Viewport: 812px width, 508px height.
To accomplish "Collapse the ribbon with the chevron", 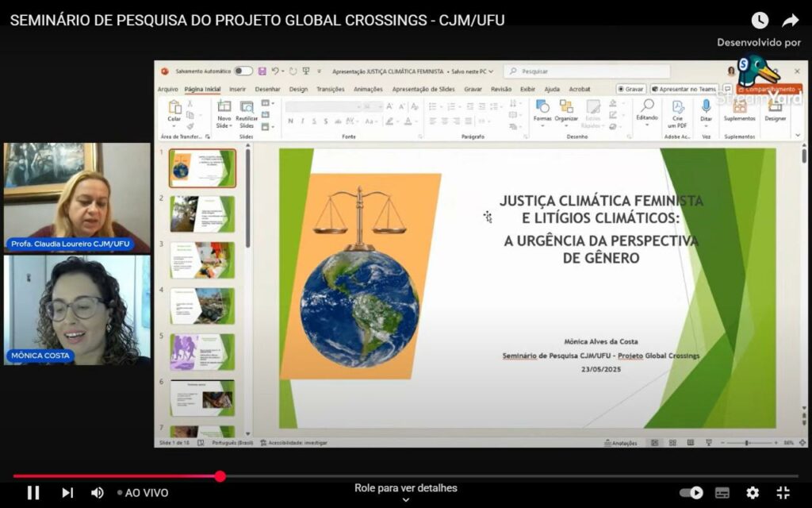I will point(798,135).
